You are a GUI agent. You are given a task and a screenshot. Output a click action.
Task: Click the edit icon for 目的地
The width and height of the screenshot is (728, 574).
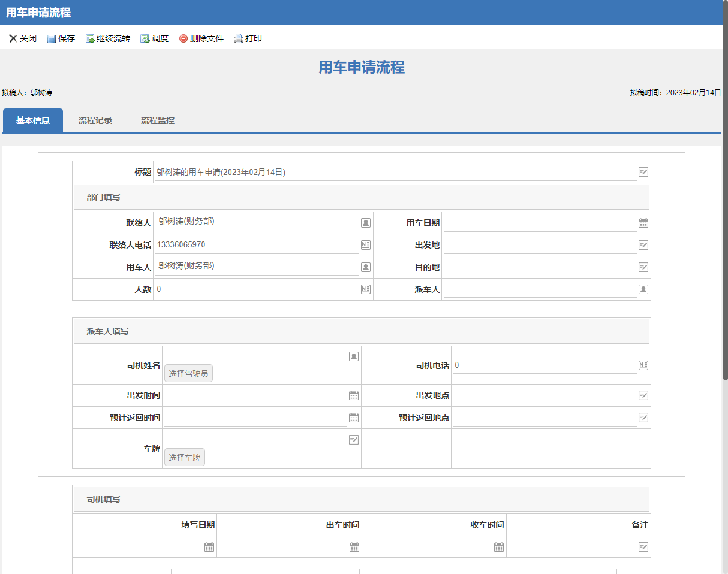click(x=643, y=267)
